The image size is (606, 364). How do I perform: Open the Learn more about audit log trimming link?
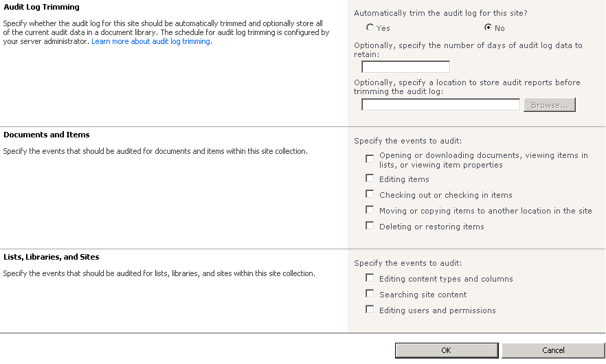coord(151,41)
